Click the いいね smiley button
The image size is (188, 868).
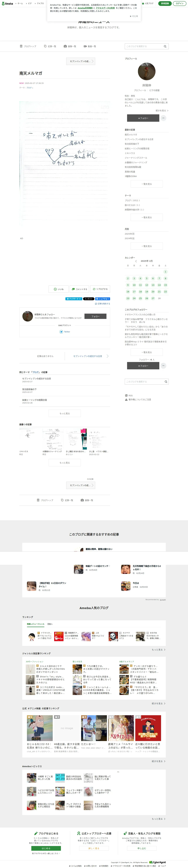pyautogui.click(x=59, y=289)
